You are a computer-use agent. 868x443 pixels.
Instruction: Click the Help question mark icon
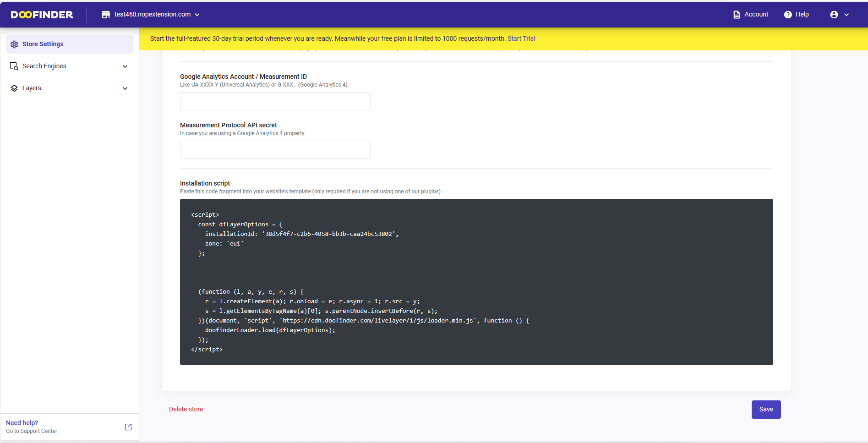[x=788, y=15]
